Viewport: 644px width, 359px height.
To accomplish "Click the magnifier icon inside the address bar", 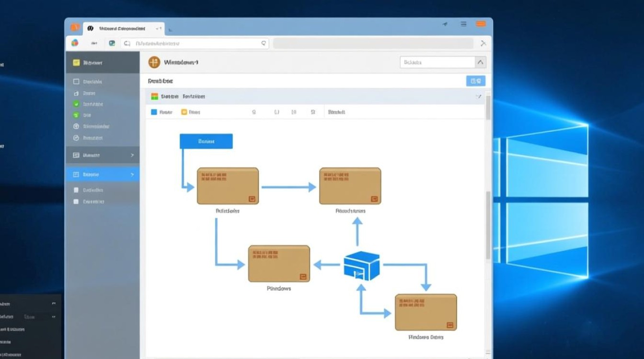I will (x=264, y=43).
